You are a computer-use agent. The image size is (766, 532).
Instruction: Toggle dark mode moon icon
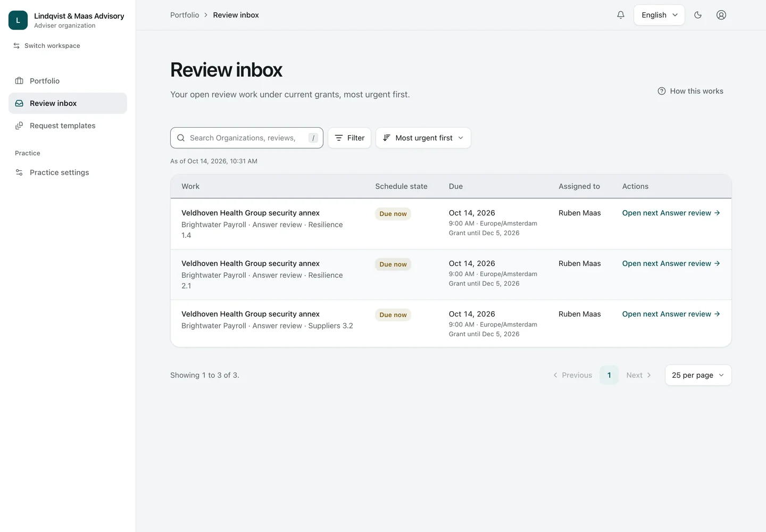[x=698, y=15]
